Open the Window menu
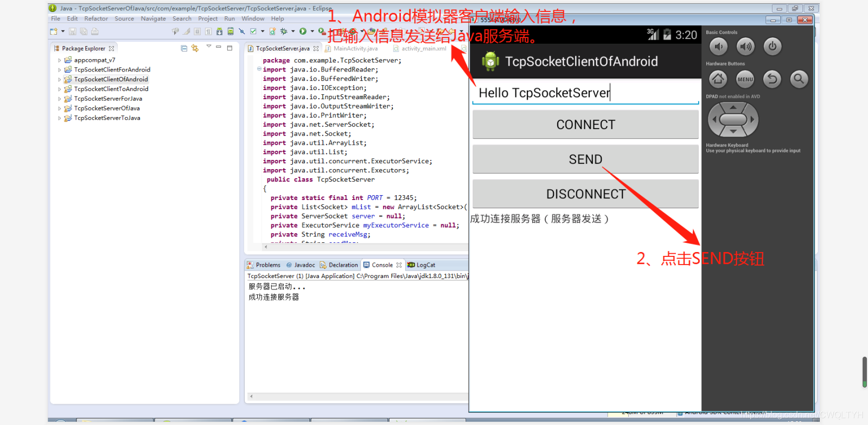Image resolution: width=868 pixels, height=425 pixels. click(x=253, y=18)
